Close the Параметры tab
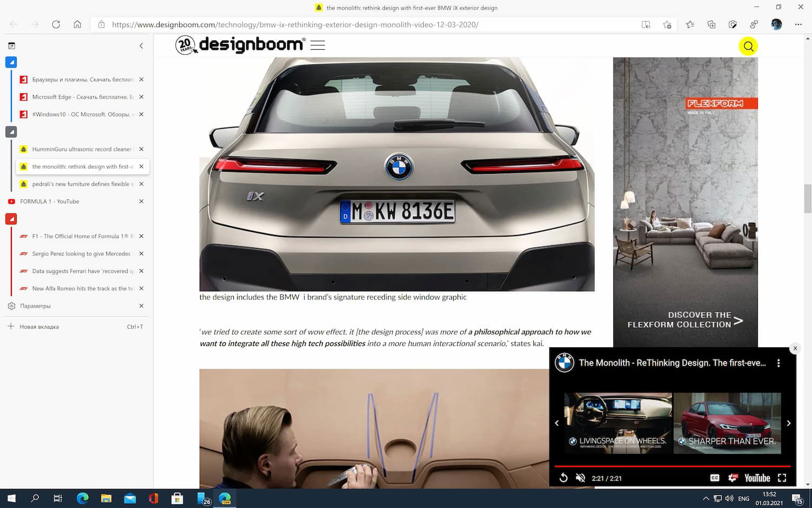 pos(141,306)
